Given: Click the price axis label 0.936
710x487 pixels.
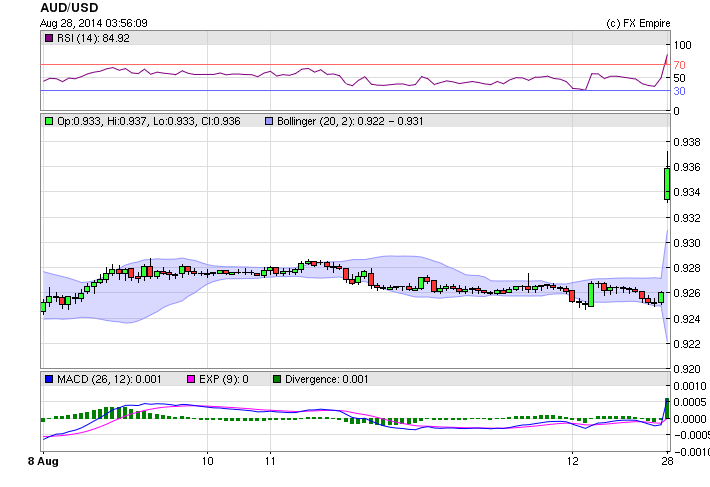Looking at the screenshot, I should (687, 167).
